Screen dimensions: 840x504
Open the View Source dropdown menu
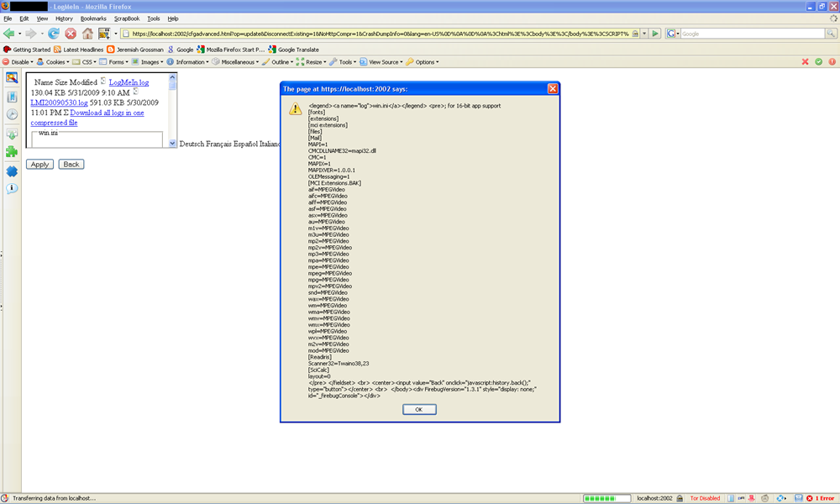point(381,62)
